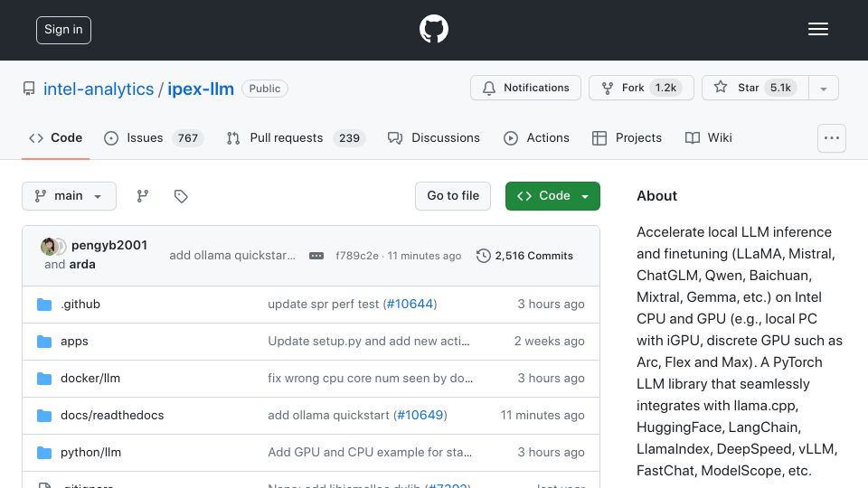Go to the Discussions tab
Screen dimensions: 868x488
coord(433,137)
